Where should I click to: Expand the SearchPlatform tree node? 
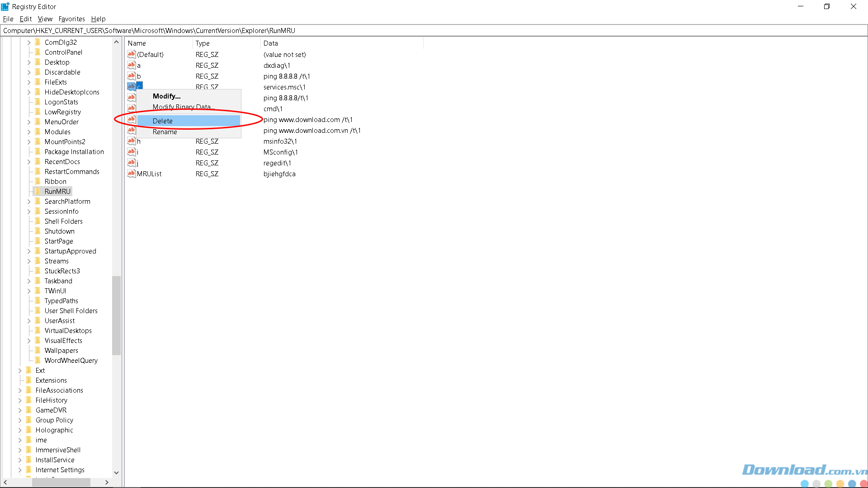pos(29,202)
